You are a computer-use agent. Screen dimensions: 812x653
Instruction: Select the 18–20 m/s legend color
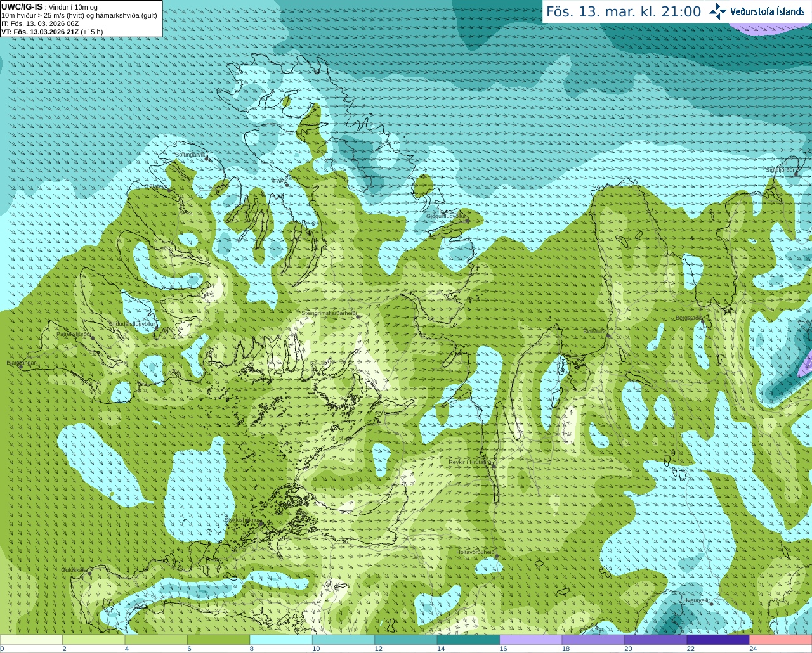pos(593,640)
